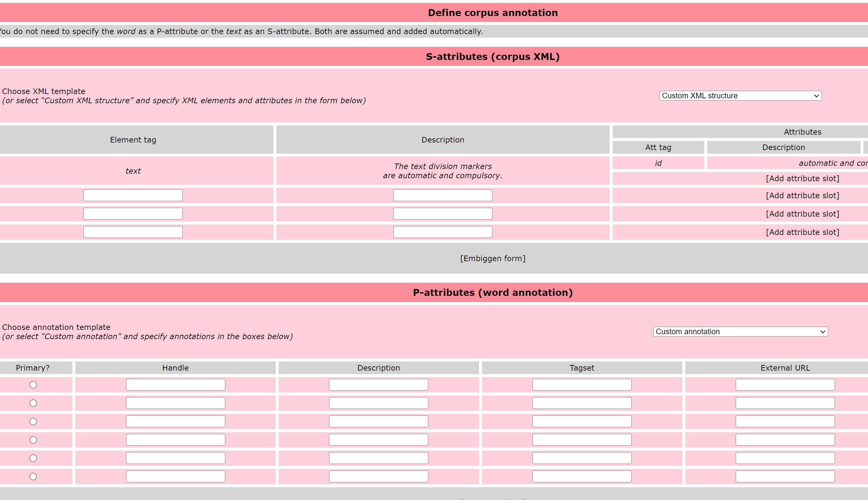Focus the fifth row External URL input
Viewport: 868px width, 500px height.
tap(785, 458)
